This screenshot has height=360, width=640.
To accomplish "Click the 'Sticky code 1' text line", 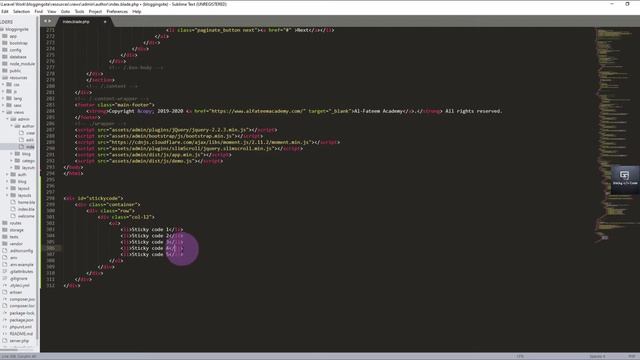I will 152,230.
